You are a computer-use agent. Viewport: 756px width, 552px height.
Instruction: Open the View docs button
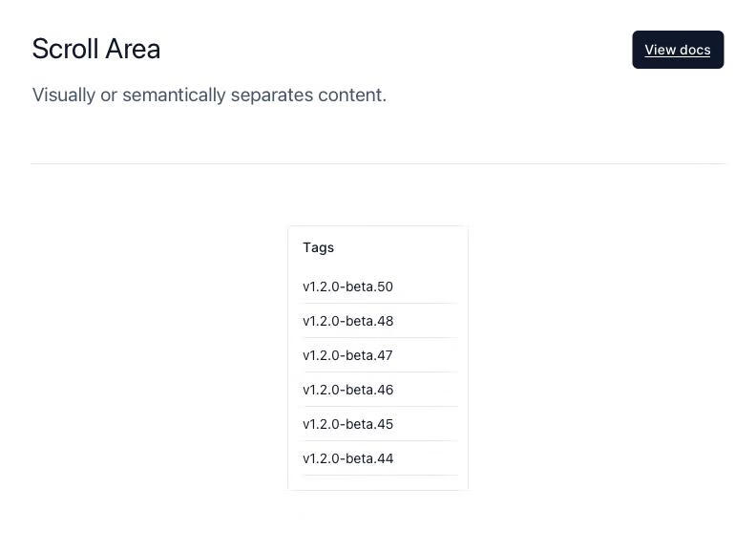(678, 50)
